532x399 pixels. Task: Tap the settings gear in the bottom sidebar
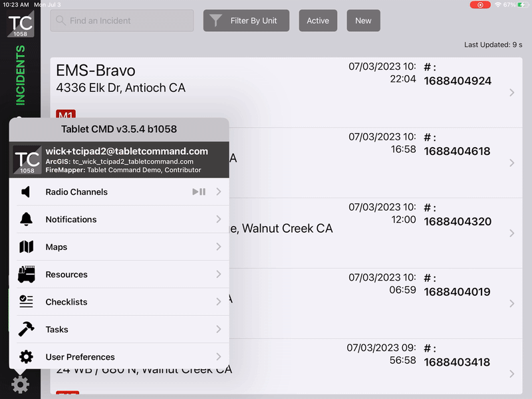coord(20,384)
